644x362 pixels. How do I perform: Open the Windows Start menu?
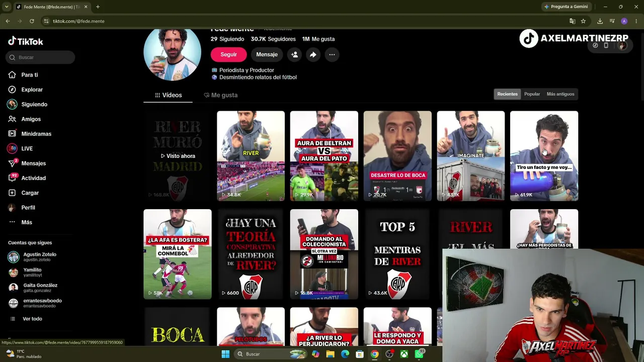click(225, 354)
